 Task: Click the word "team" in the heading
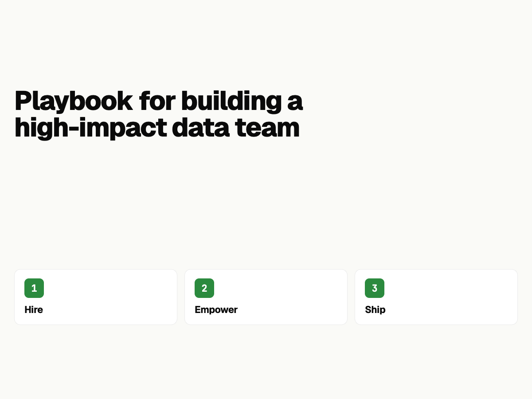click(267, 127)
